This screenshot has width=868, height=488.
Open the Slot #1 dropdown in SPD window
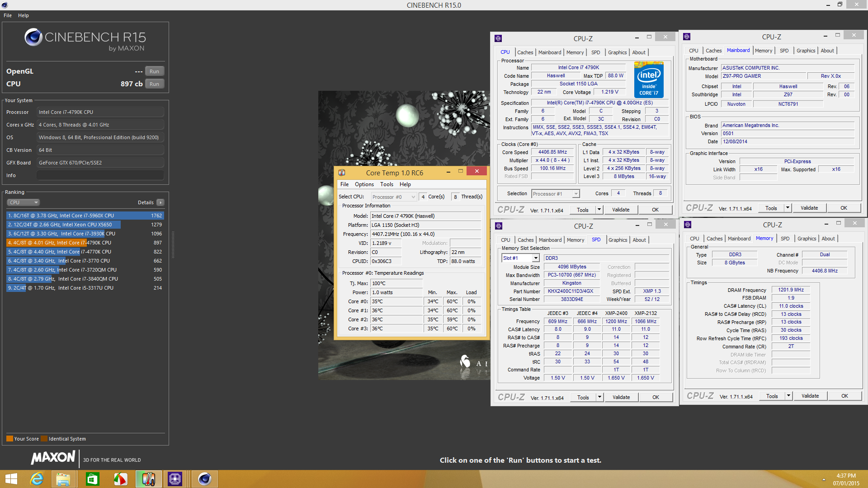(x=520, y=258)
